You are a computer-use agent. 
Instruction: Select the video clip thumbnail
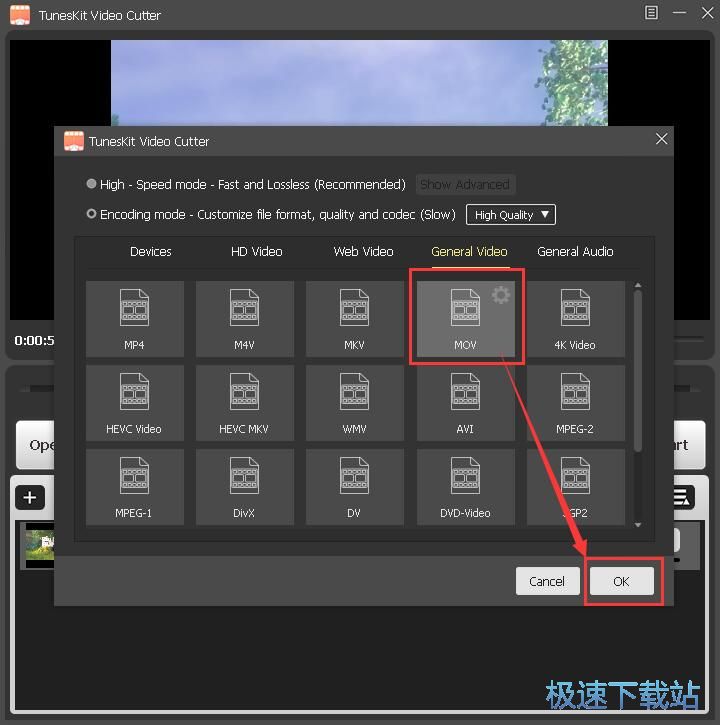click(40, 546)
